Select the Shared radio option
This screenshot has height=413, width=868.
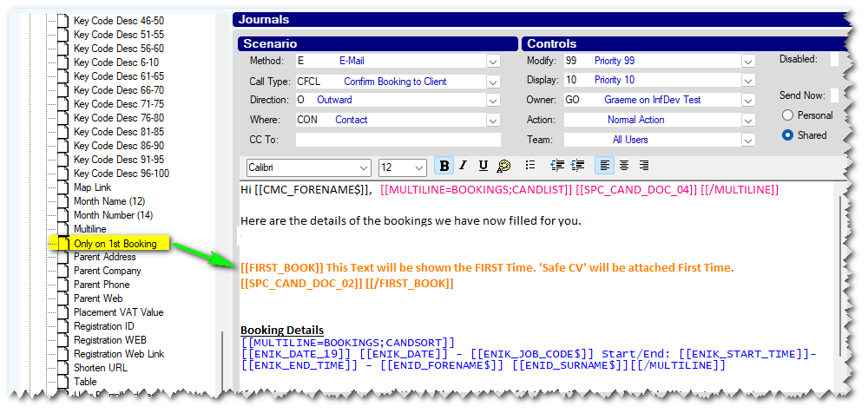pos(788,135)
